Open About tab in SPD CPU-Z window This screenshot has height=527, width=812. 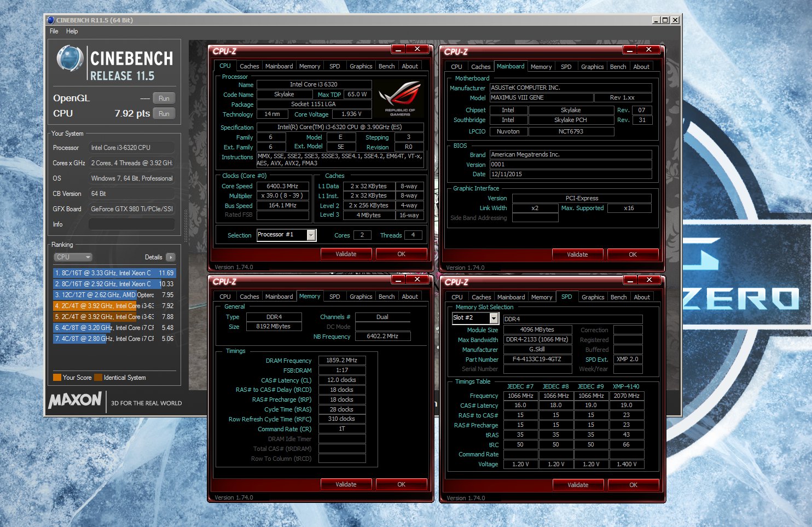[642, 297]
